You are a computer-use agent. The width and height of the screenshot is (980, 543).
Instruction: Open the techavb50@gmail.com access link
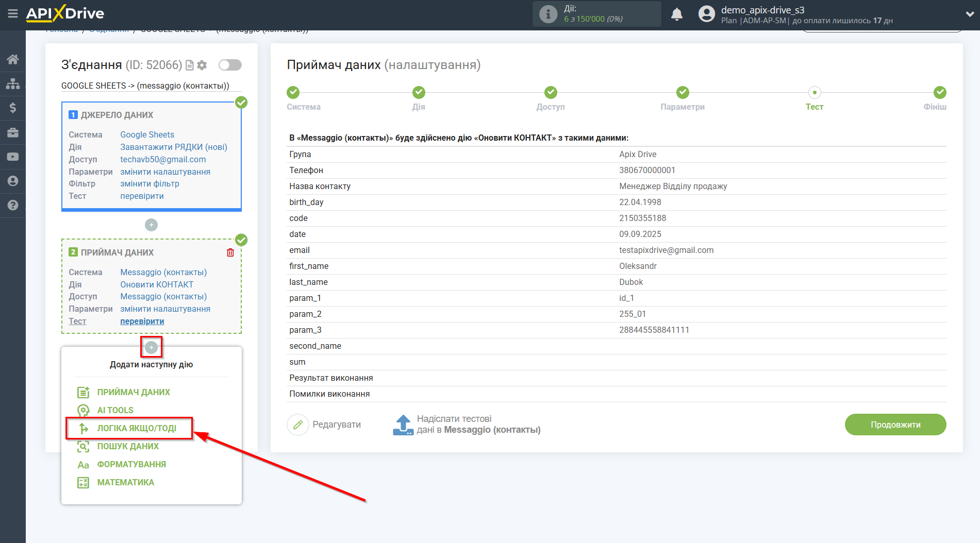pyautogui.click(x=163, y=159)
